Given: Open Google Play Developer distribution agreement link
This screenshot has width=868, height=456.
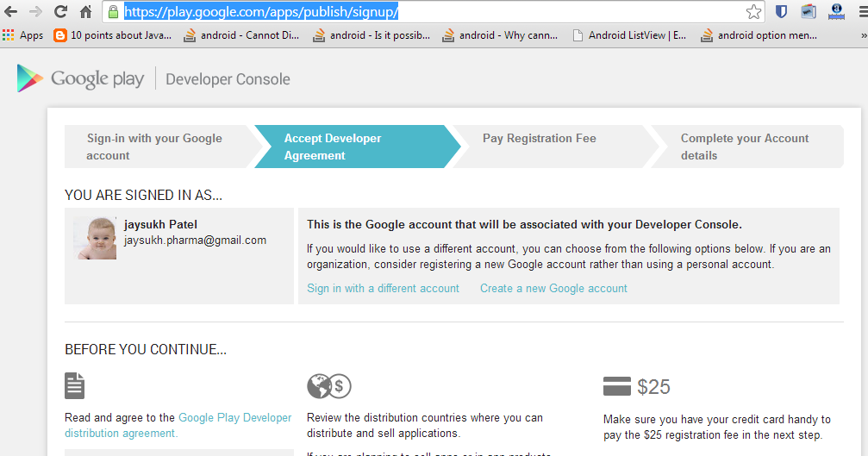Looking at the screenshot, I should pos(178,425).
